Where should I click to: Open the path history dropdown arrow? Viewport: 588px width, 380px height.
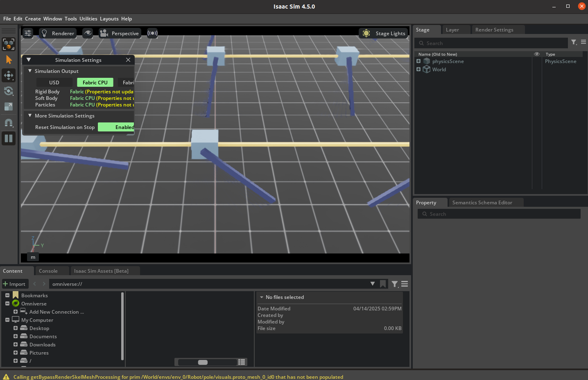tap(373, 284)
